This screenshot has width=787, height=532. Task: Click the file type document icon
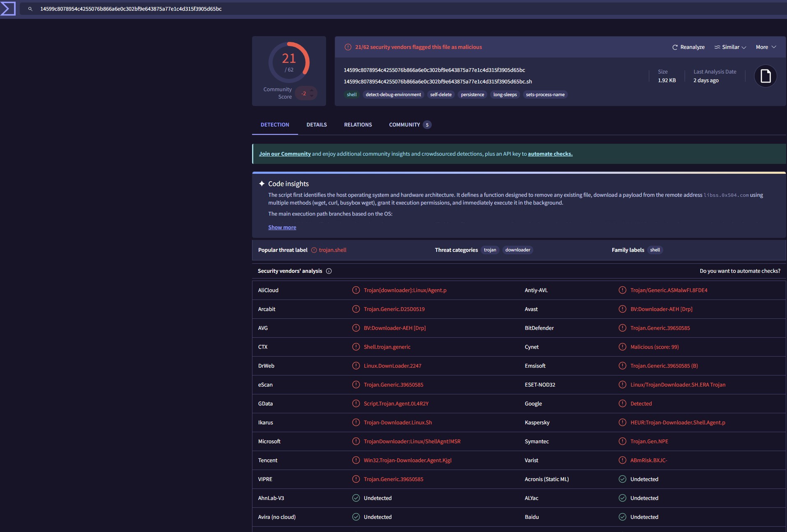(x=765, y=76)
